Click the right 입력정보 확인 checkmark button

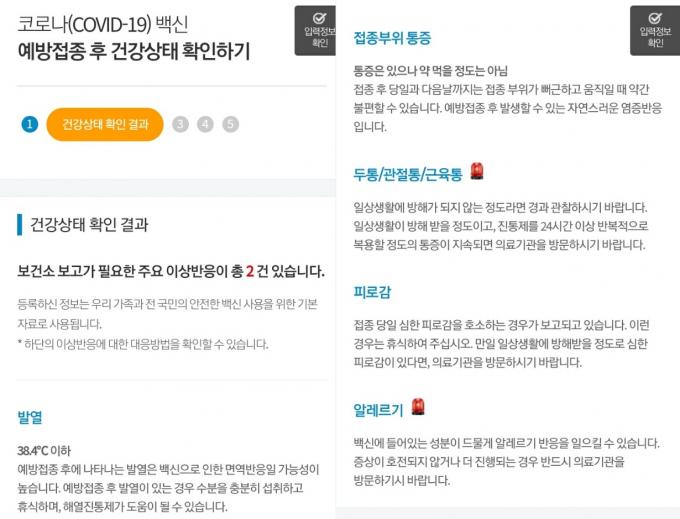click(x=655, y=30)
